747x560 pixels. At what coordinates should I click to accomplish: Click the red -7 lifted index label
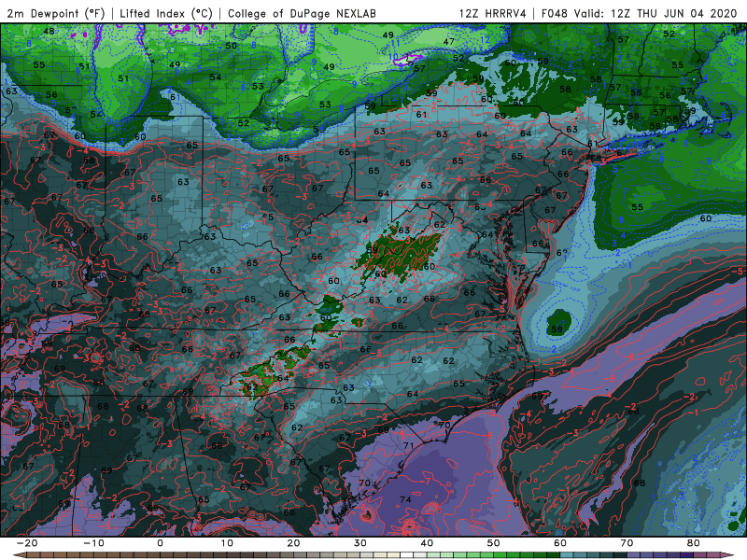click(425, 482)
